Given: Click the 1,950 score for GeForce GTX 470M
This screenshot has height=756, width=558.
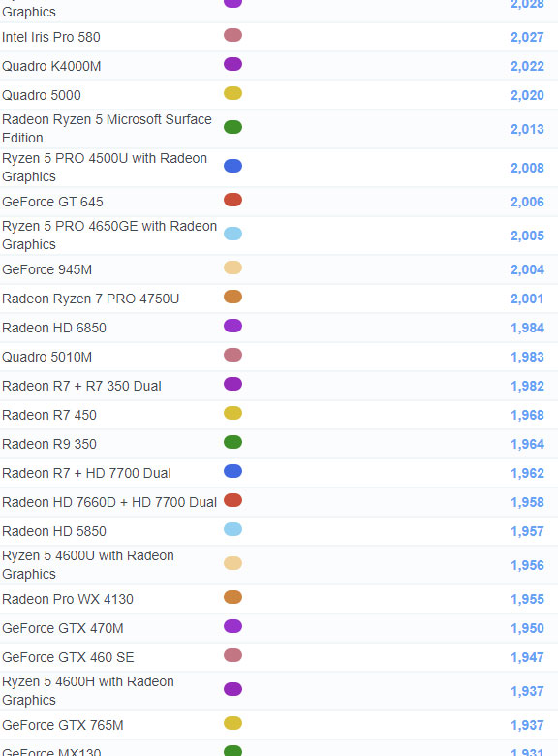Looking at the screenshot, I should click(x=527, y=628).
